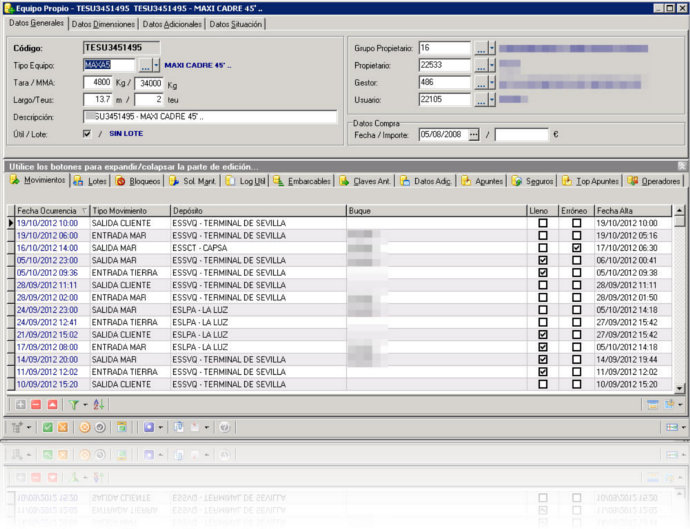Click the red minus delete-row icon
Viewport: 690px width, 529px height.
pyautogui.click(x=36, y=404)
